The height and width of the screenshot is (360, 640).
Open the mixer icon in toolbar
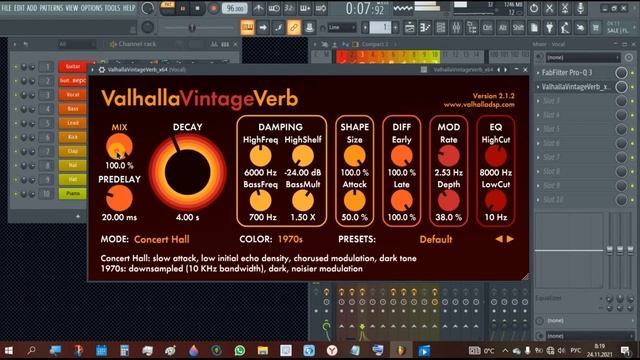456,27
